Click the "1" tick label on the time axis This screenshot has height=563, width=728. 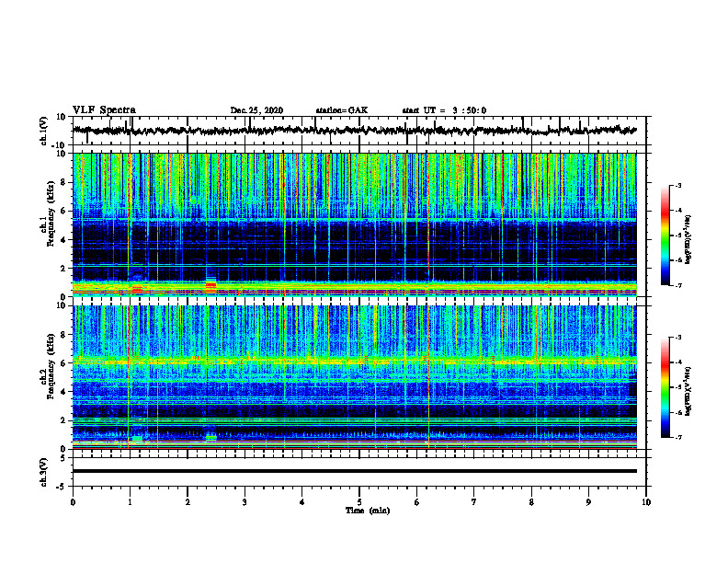[130, 502]
